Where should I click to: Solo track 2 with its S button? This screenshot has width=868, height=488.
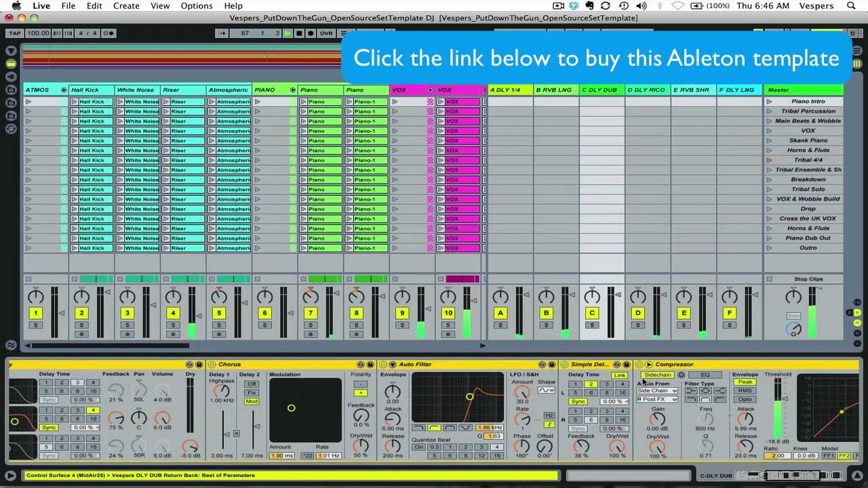(x=81, y=325)
